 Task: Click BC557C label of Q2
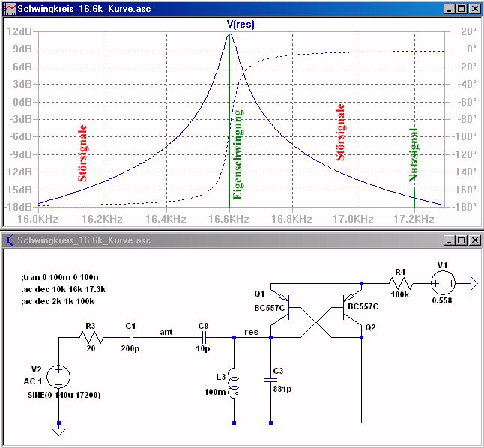[x=363, y=306]
